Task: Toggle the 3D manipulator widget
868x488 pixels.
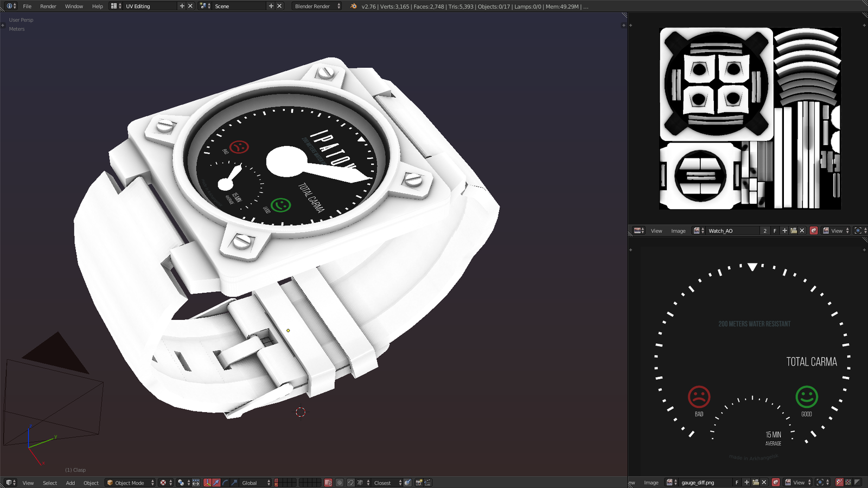Action: tap(207, 483)
